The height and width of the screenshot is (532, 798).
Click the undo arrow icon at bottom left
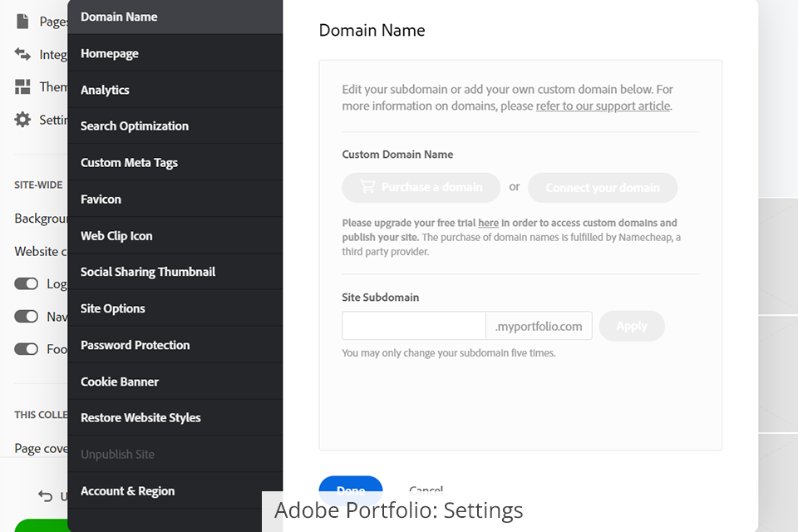pyautogui.click(x=45, y=496)
